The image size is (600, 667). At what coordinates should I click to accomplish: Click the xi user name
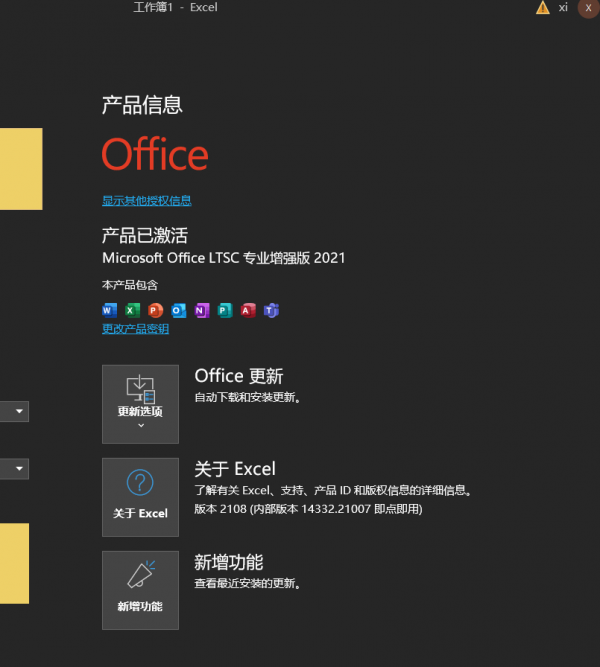coord(563,8)
